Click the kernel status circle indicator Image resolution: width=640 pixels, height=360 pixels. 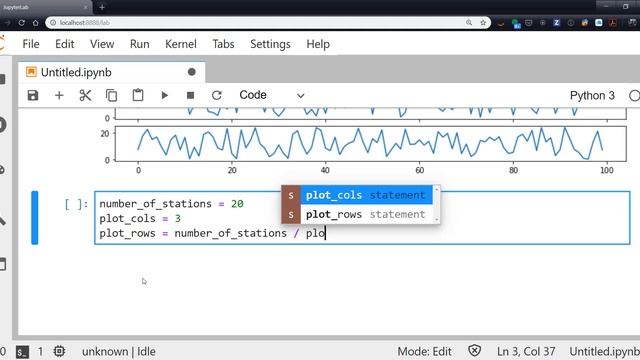pos(634,96)
